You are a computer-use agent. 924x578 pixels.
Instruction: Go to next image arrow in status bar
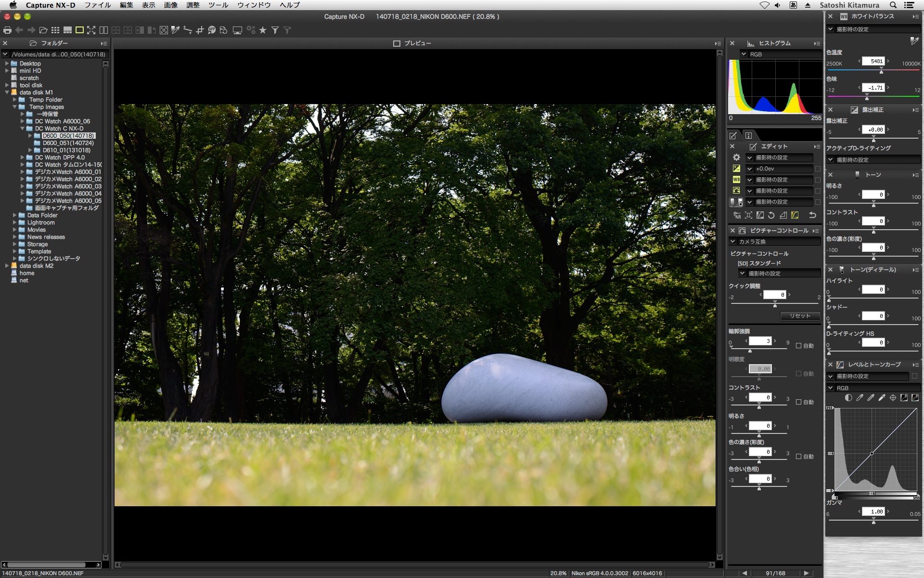806,573
